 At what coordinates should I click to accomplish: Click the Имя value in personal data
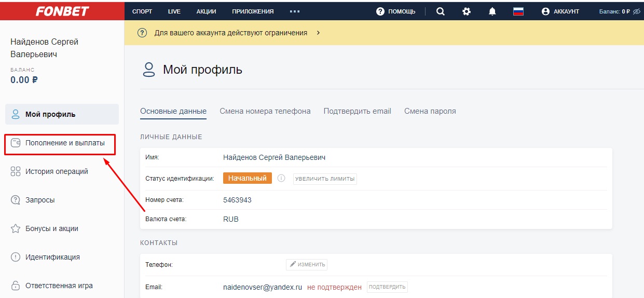(x=275, y=157)
